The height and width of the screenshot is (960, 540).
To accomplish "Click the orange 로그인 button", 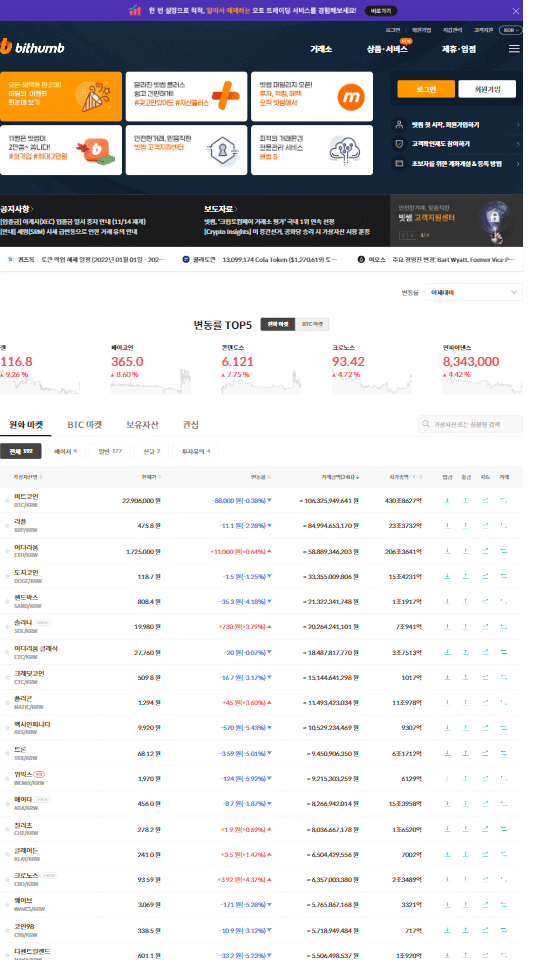I will click(426, 89).
